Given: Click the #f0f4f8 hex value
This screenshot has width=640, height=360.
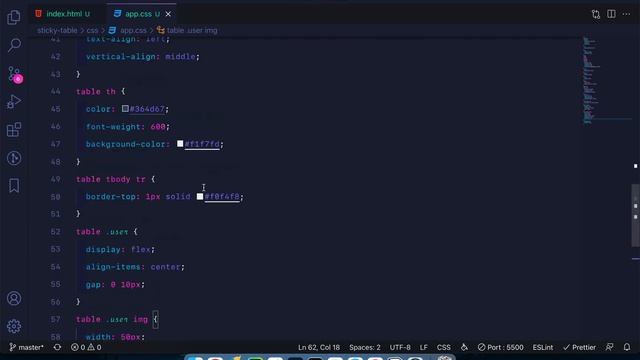Looking at the screenshot, I should (x=222, y=196).
